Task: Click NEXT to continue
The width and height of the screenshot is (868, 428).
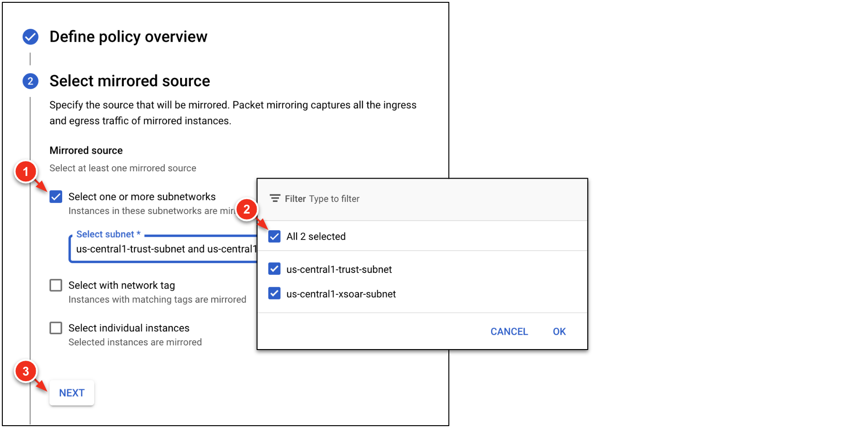Action: click(72, 393)
